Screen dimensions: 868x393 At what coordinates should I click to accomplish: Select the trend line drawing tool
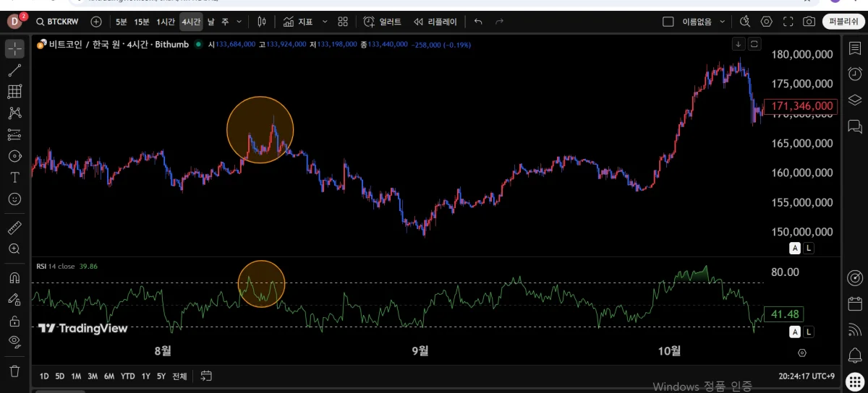(x=14, y=70)
